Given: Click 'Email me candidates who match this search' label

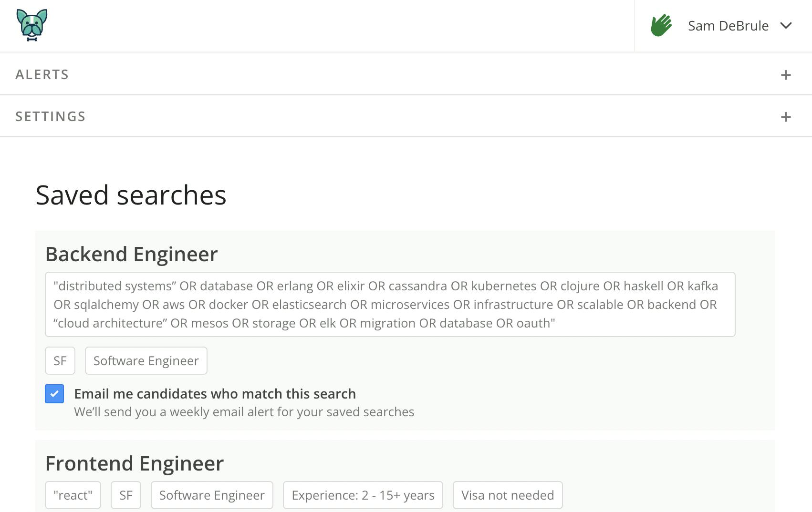Looking at the screenshot, I should (x=215, y=394).
